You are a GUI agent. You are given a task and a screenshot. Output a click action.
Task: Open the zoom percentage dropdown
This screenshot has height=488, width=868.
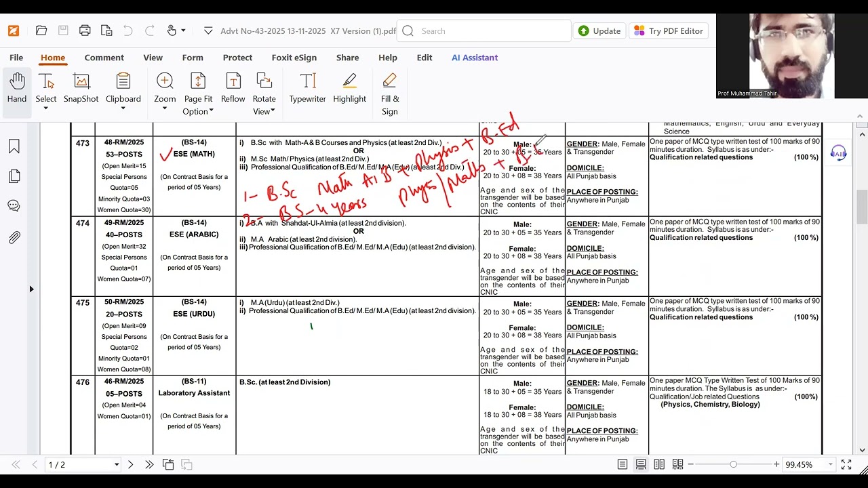coord(830,464)
